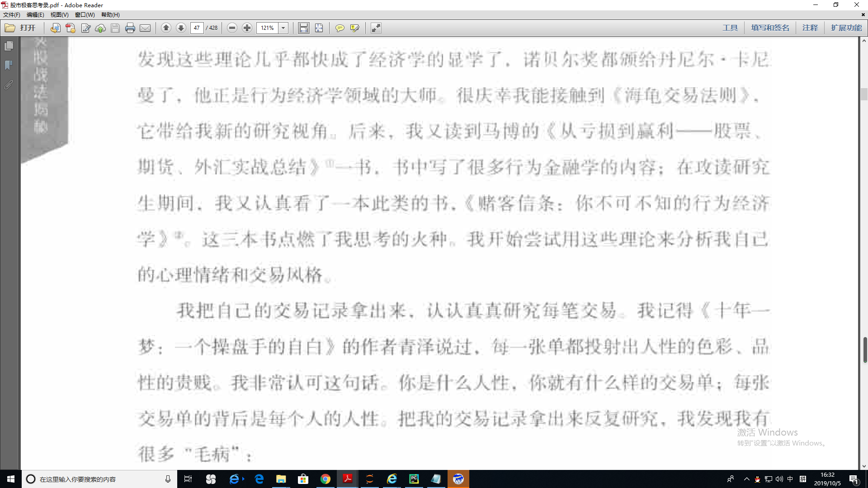
Task: Open the Window (窗口) menu
Action: (85, 15)
